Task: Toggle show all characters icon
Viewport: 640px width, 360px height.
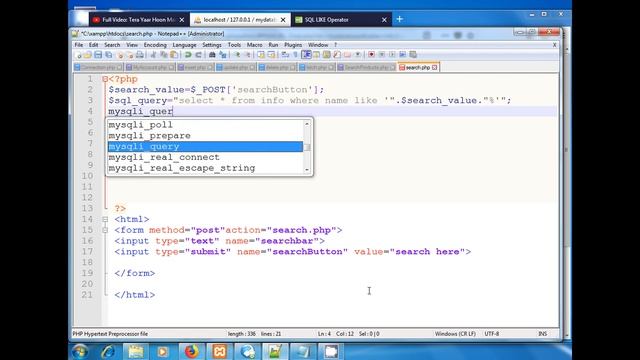Action: pyautogui.click(x=296, y=54)
